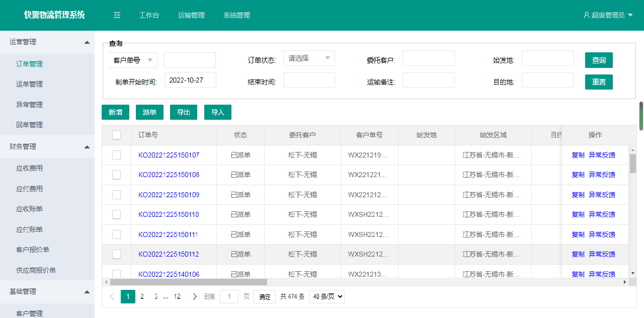Check the row for KO20221225150110

[116, 214]
